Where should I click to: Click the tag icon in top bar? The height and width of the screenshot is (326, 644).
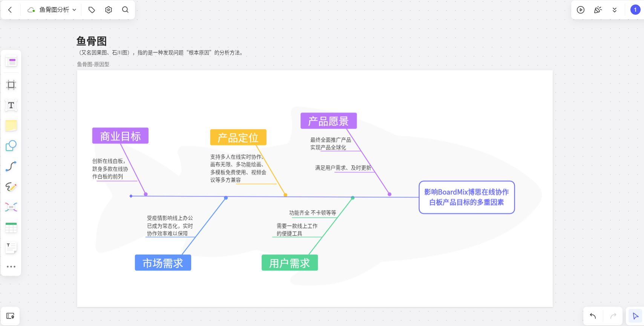[x=92, y=10]
